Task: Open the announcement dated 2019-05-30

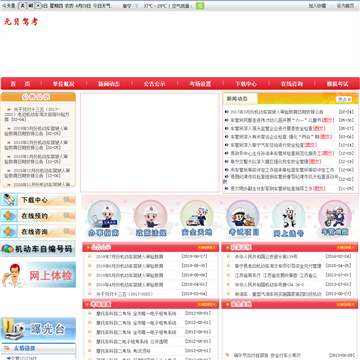Action: [130, 266]
